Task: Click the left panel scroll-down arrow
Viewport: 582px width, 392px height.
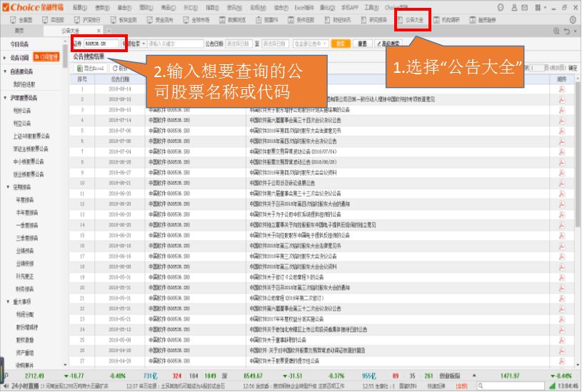Action: pos(65,366)
